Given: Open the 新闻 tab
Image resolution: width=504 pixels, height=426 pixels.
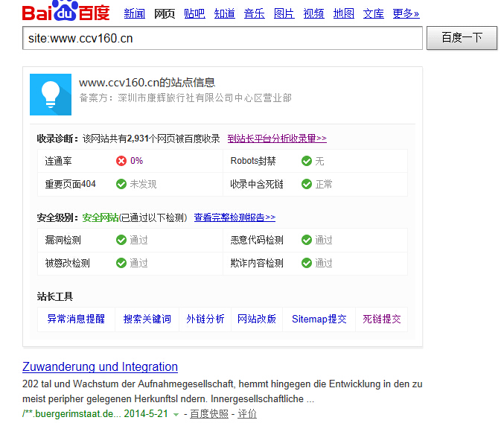Looking at the screenshot, I should (134, 14).
